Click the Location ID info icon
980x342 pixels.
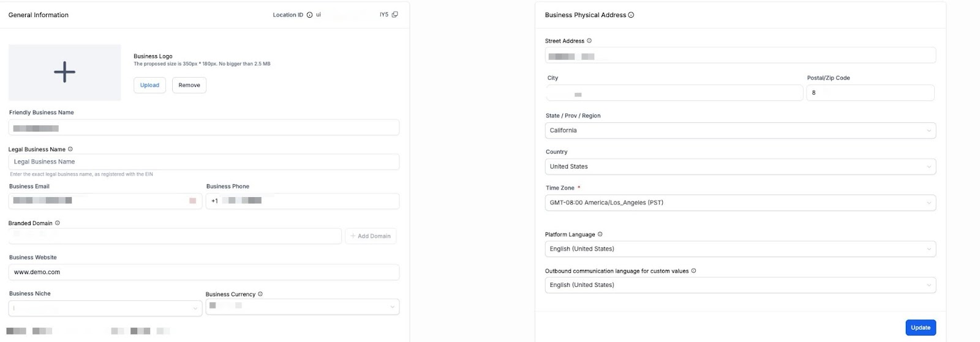tap(309, 15)
